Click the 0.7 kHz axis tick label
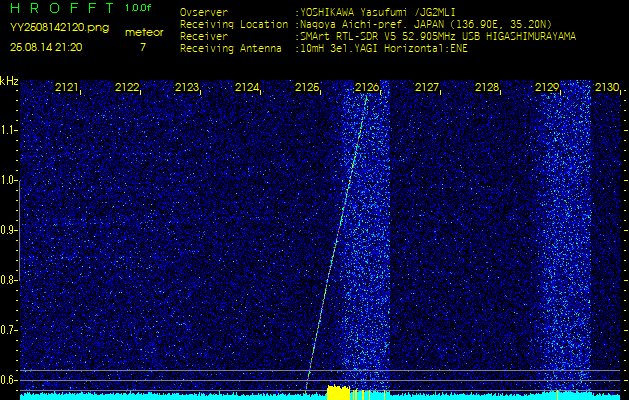Screen dimensions: 629x400 [8, 330]
